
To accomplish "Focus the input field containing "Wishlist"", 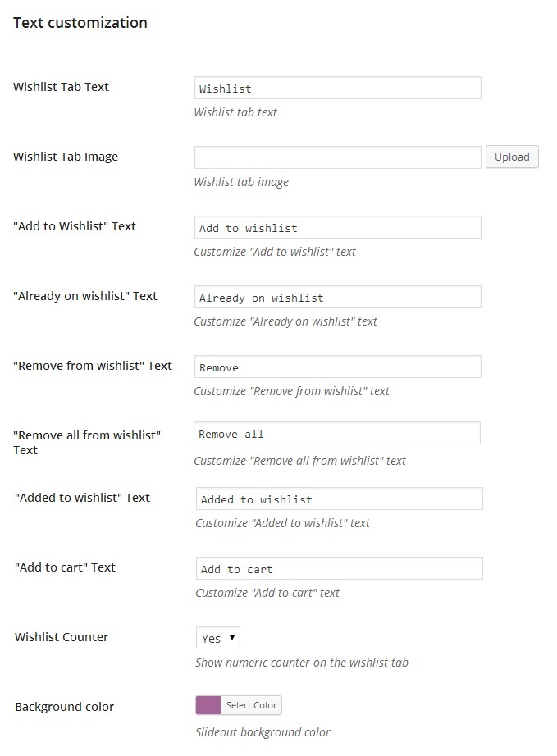I will coord(337,89).
